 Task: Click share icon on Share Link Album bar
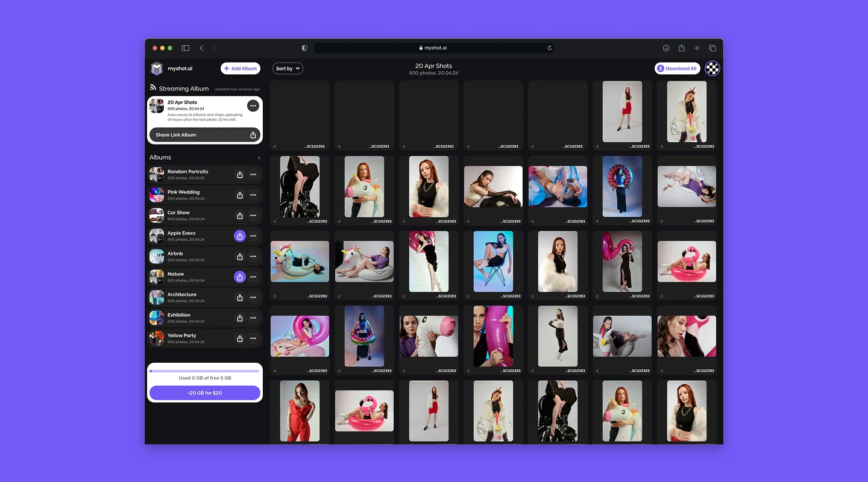[x=253, y=135]
